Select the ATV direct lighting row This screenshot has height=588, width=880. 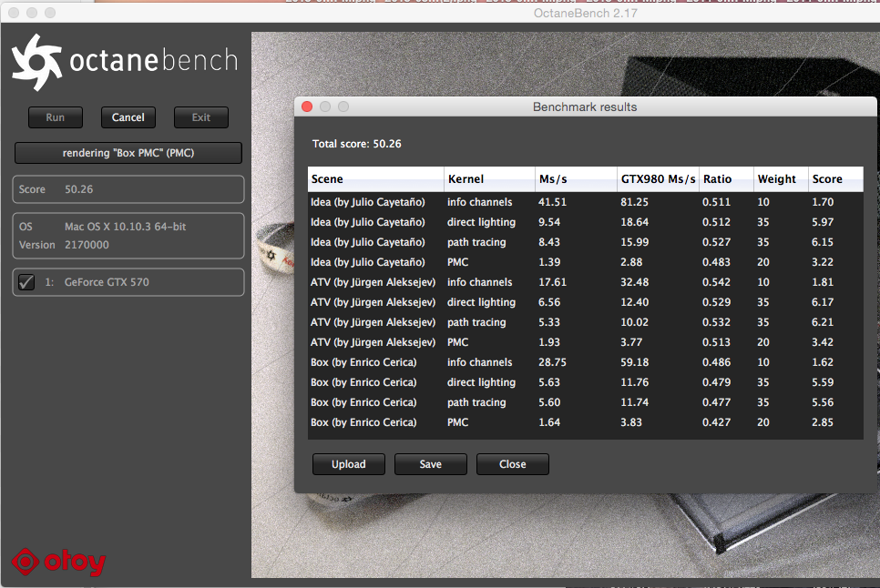586,302
